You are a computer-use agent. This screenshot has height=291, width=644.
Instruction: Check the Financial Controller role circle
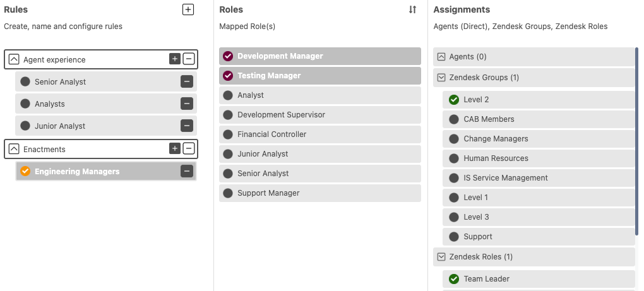pyautogui.click(x=228, y=134)
